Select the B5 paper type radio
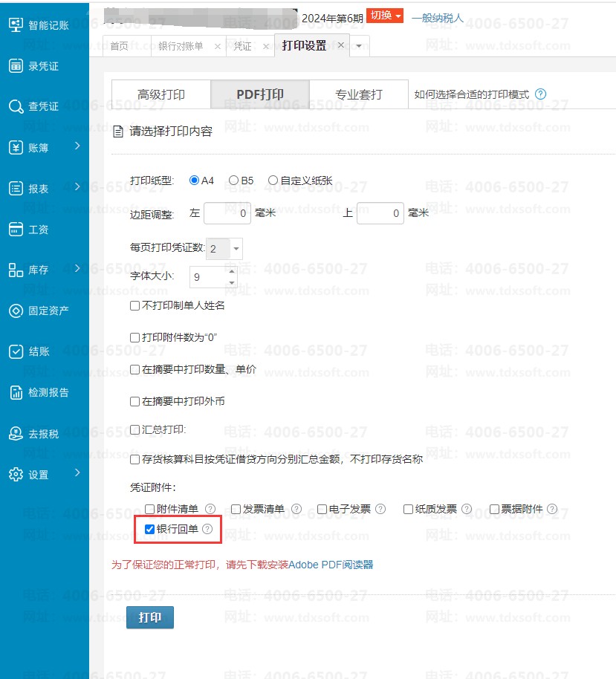The width and height of the screenshot is (616, 679). click(234, 181)
